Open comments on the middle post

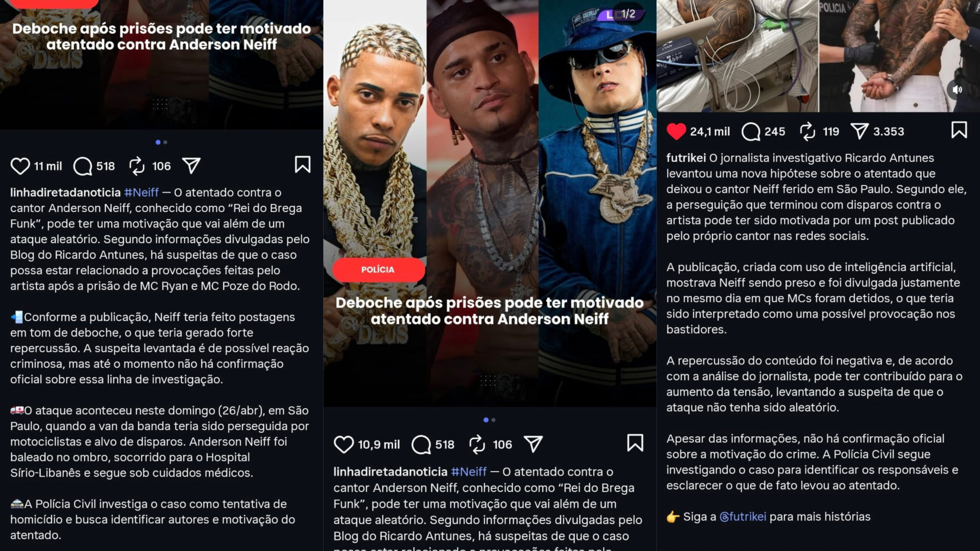pos(421,444)
